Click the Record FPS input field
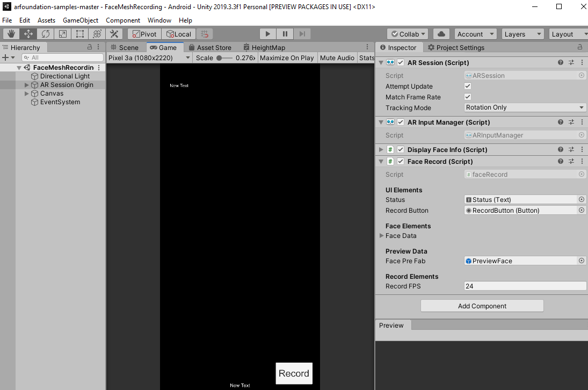This screenshot has width=588, height=390. [x=525, y=286]
